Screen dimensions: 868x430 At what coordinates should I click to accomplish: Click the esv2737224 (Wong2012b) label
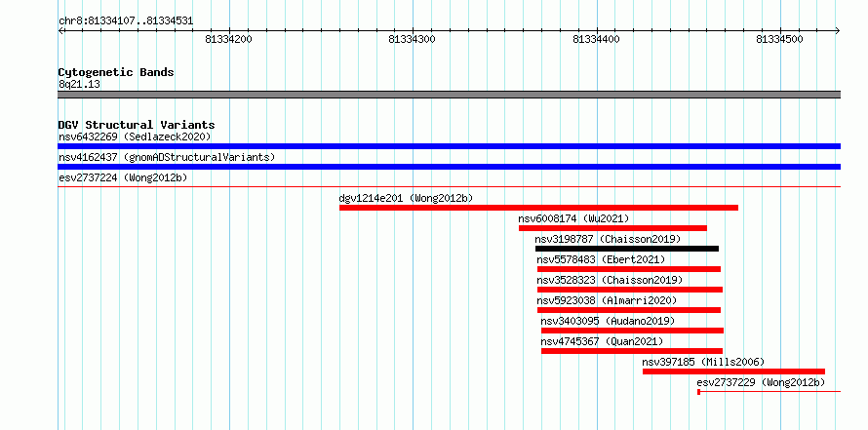coord(123,177)
